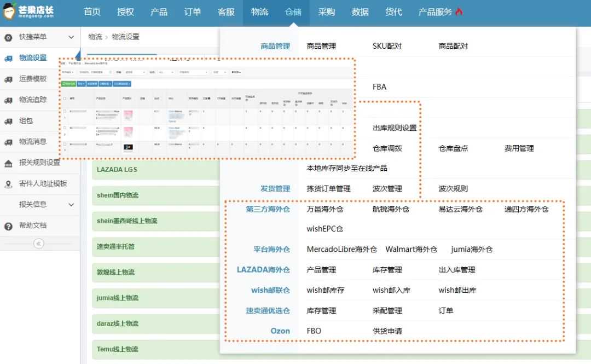
Task: Open the 数据 top menu
Action: (x=360, y=11)
